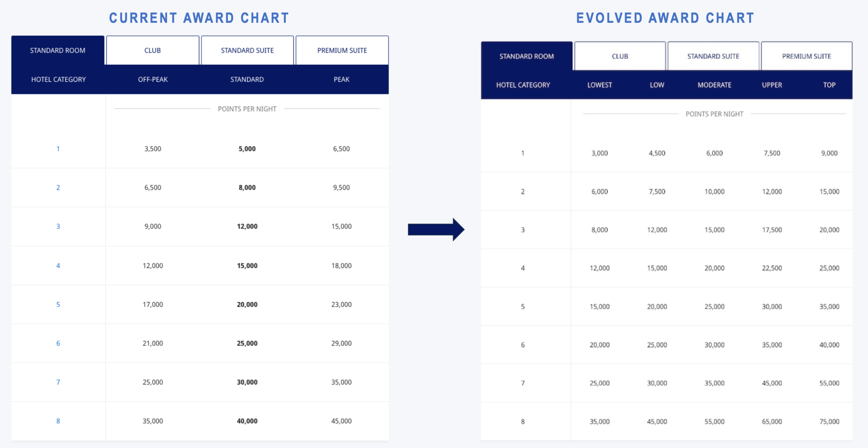This screenshot has height=448, width=868.
Task: Follow blue category 4 link in Current chart
Action: 58,266
